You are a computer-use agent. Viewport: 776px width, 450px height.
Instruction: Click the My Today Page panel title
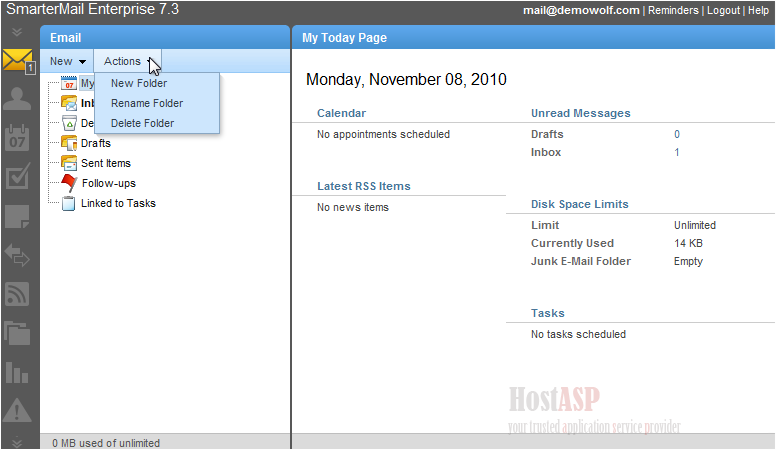pyautogui.click(x=344, y=38)
